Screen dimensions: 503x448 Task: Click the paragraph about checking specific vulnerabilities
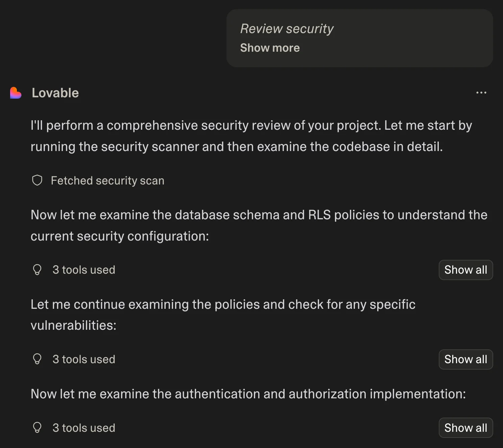pyautogui.click(x=223, y=315)
